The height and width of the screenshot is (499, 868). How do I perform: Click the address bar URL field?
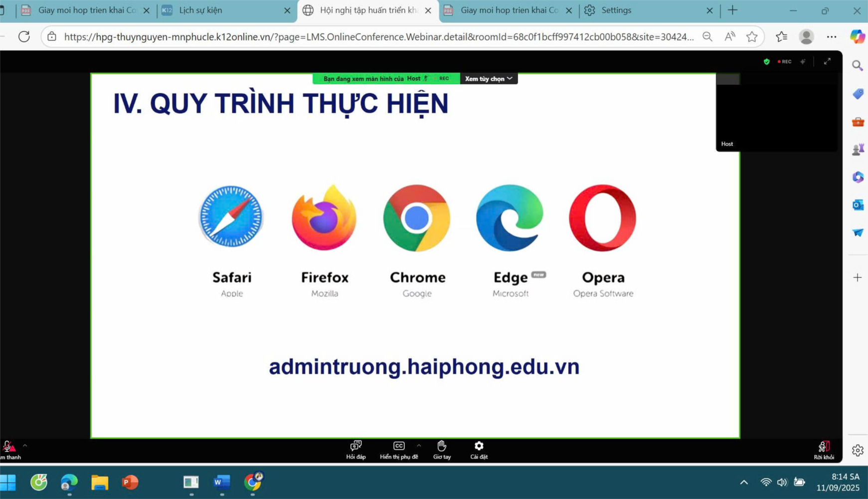[378, 37]
